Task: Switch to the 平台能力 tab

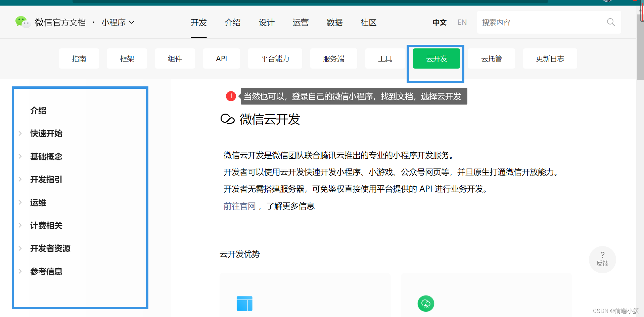Action: [275, 58]
